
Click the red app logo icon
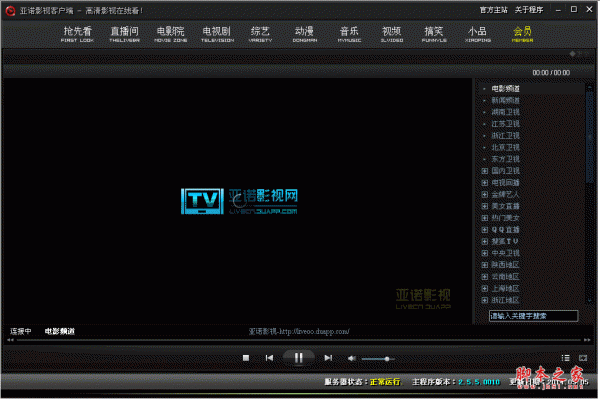coord(10,11)
